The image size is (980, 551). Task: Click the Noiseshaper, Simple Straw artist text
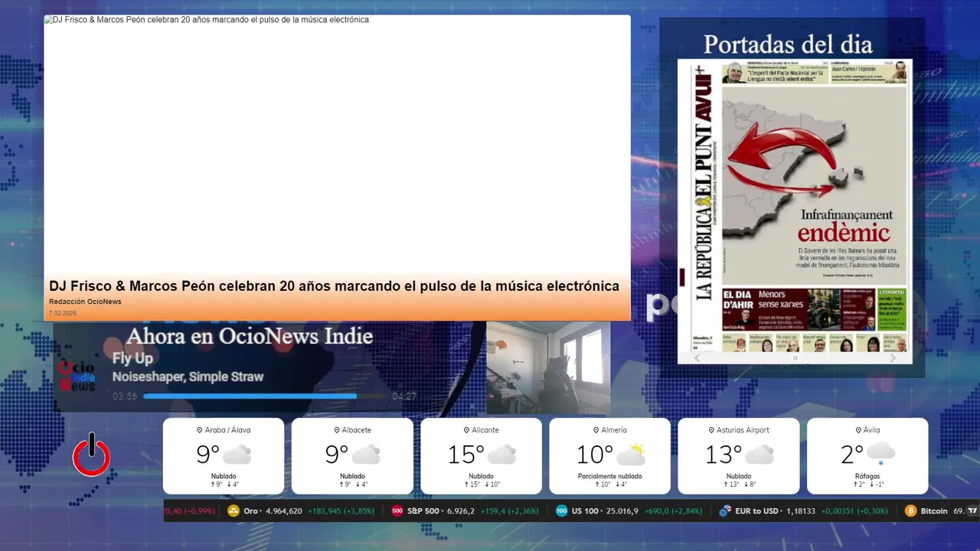click(188, 377)
